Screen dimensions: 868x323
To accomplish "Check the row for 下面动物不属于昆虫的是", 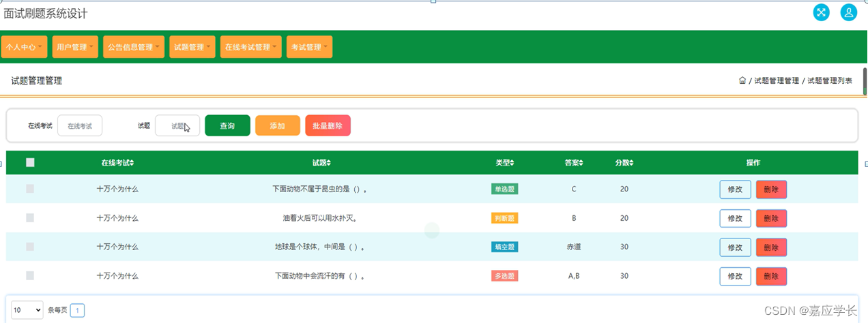I will pyautogui.click(x=30, y=189).
